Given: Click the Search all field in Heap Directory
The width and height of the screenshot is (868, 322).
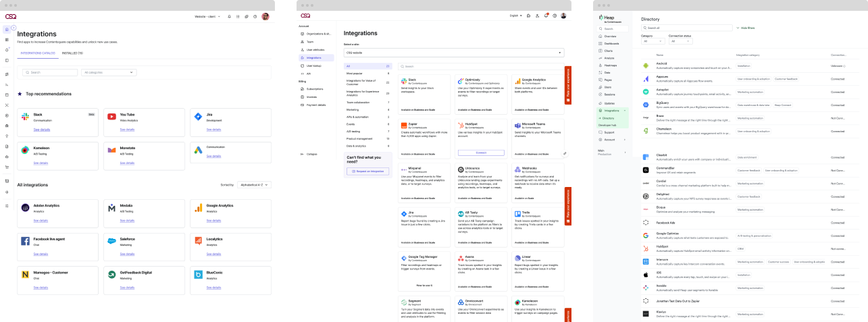Looking at the screenshot, I should 686,28.
